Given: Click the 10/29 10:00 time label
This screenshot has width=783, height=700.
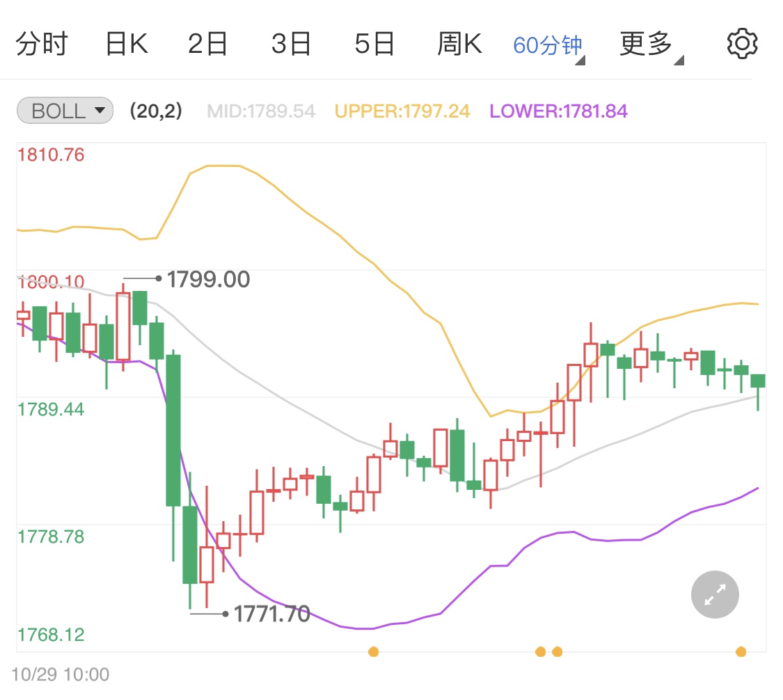Looking at the screenshot, I should pyautogui.click(x=61, y=674).
